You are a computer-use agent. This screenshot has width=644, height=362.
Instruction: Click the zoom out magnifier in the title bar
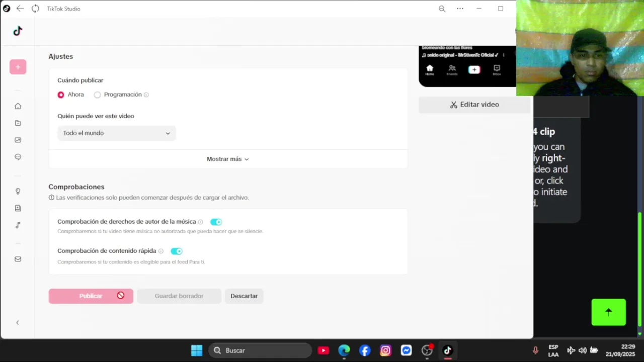(442, 9)
